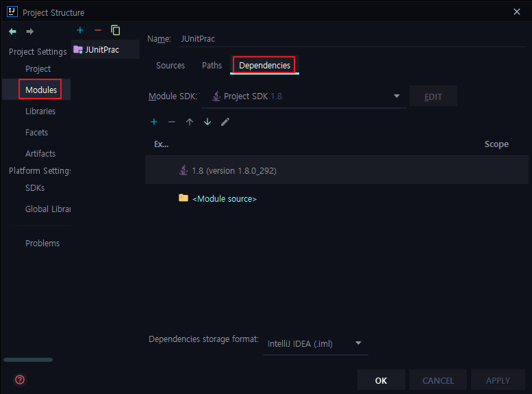This screenshot has height=394, width=532.
Task: Click the EDIT button next to Module SDK
Action: [x=433, y=96]
